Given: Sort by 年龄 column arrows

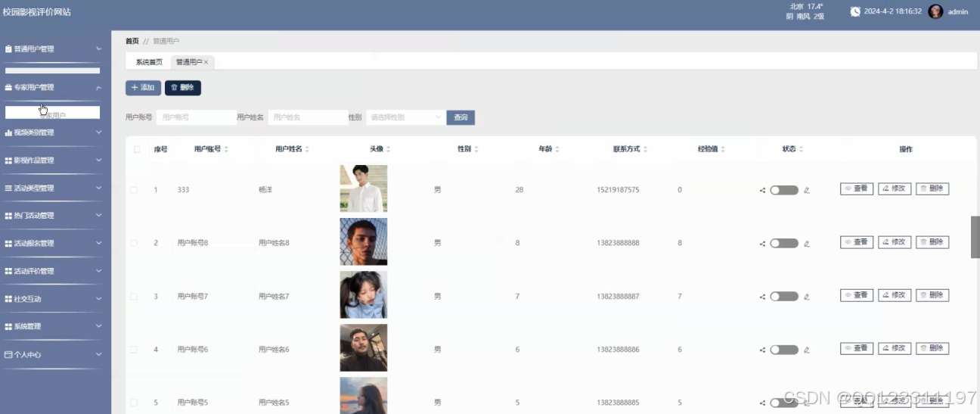Looking at the screenshot, I should (x=557, y=149).
